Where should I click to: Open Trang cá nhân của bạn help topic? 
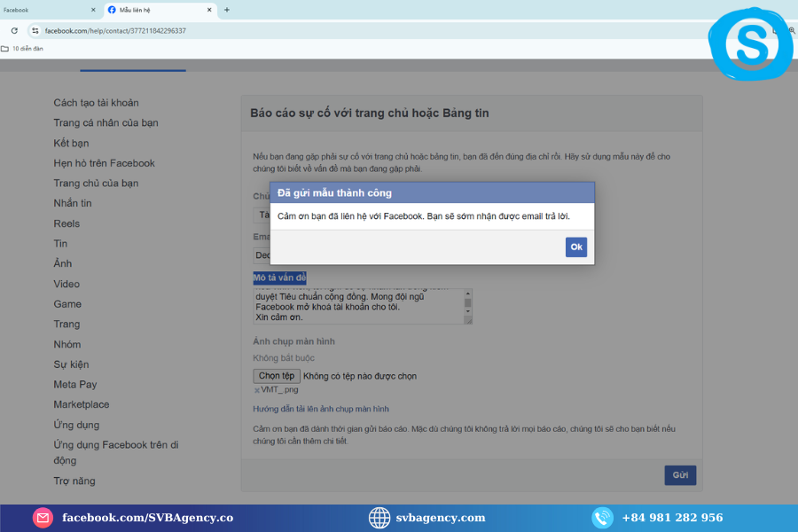(x=106, y=122)
